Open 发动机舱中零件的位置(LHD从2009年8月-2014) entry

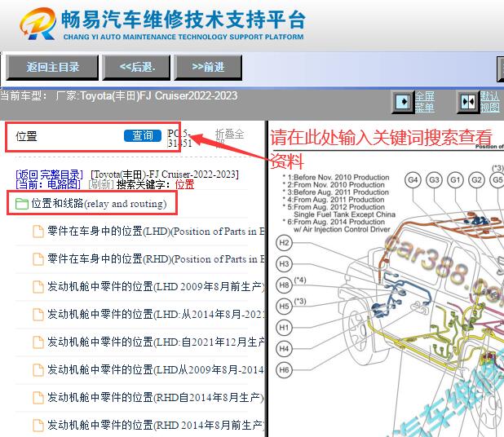click(157, 370)
